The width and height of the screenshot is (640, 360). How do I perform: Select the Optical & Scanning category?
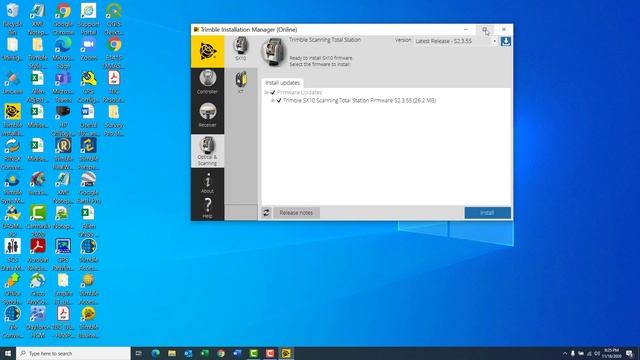pos(207,151)
